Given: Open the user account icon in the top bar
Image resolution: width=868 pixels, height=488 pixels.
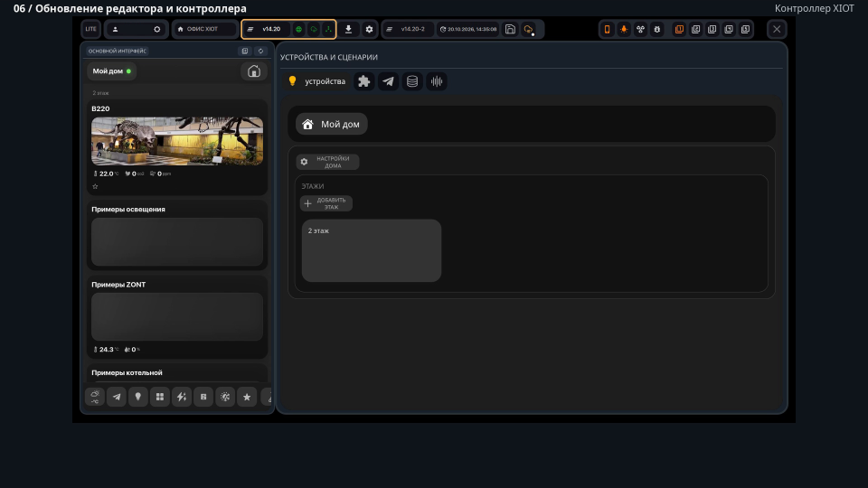Looking at the screenshot, I should [115, 29].
